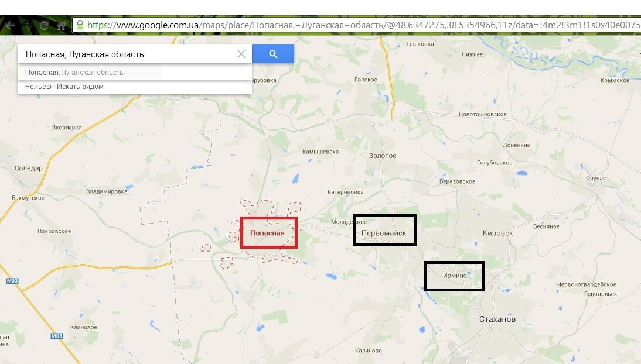The image size is (641, 364).
Task: Select the Кировск city label
Action: tap(497, 233)
